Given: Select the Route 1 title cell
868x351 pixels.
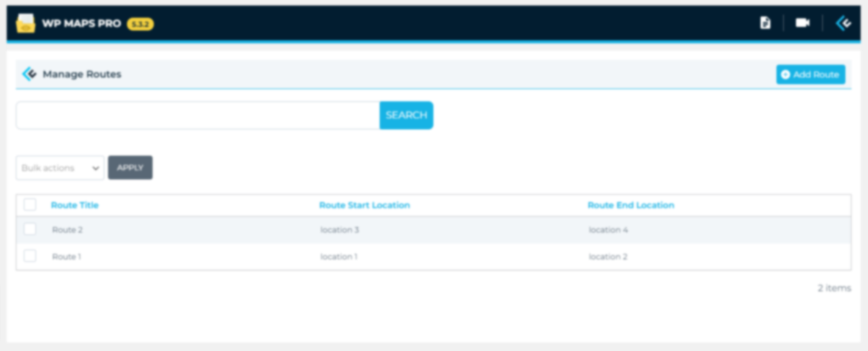Looking at the screenshot, I should click(67, 257).
